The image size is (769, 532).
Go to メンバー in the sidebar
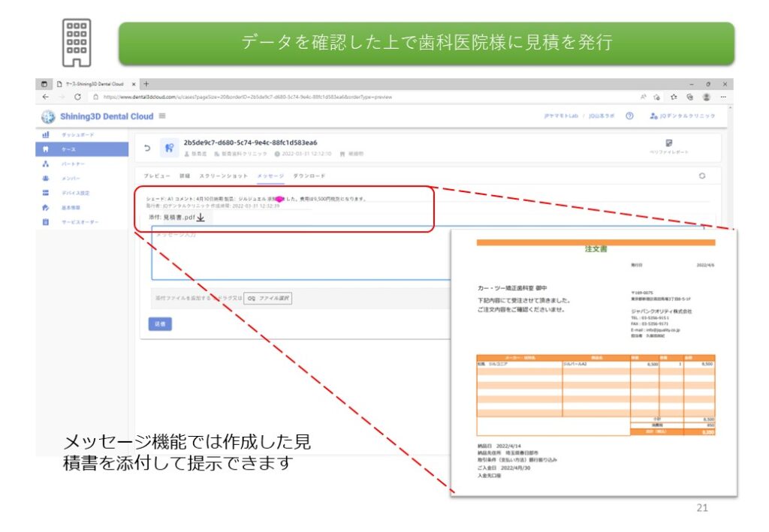(71, 179)
